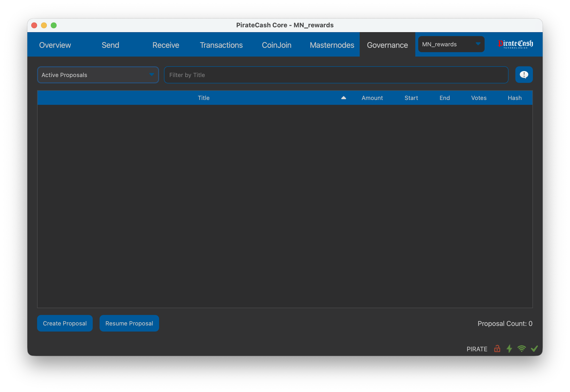Maximize window with the green button
This screenshot has height=392, width=570.
[54, 25]
